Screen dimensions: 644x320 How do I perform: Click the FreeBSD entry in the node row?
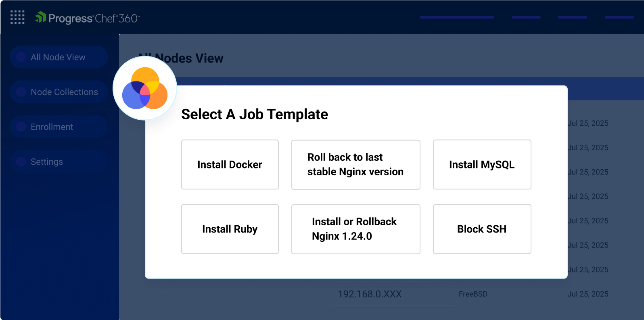473,294
